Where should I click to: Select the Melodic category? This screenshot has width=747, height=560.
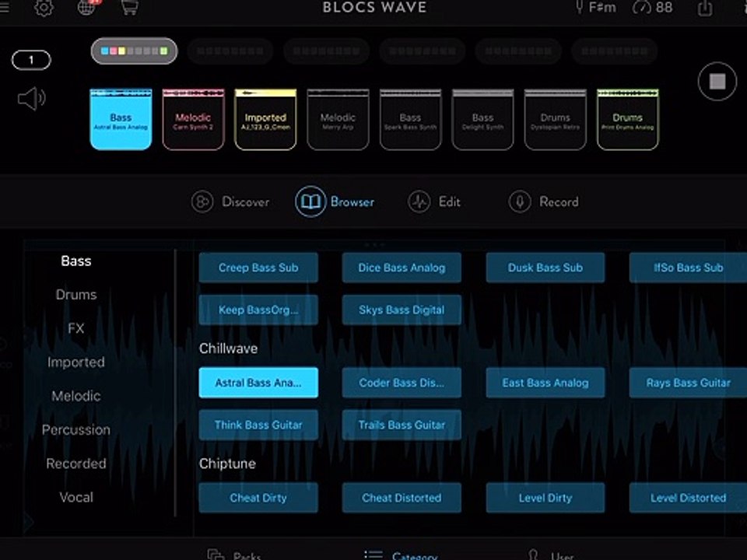point(76,396)
